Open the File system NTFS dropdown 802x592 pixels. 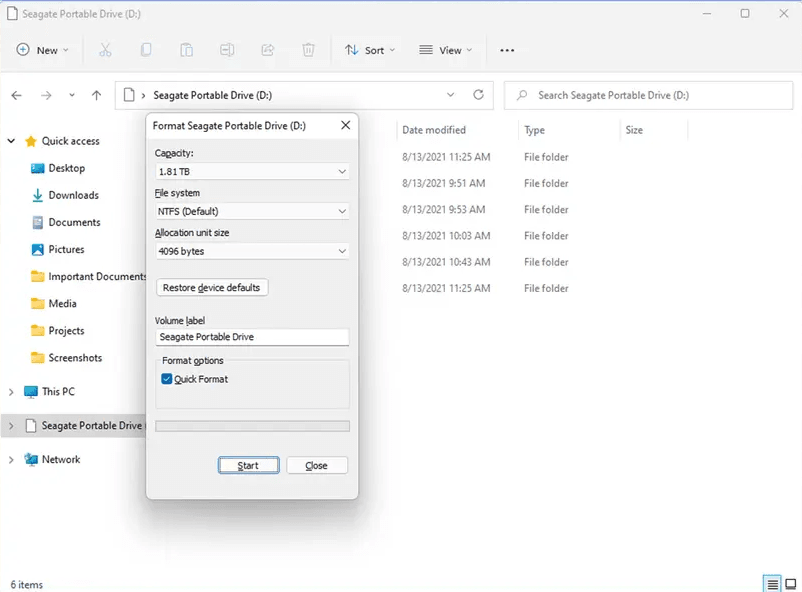tap(251, 211)
